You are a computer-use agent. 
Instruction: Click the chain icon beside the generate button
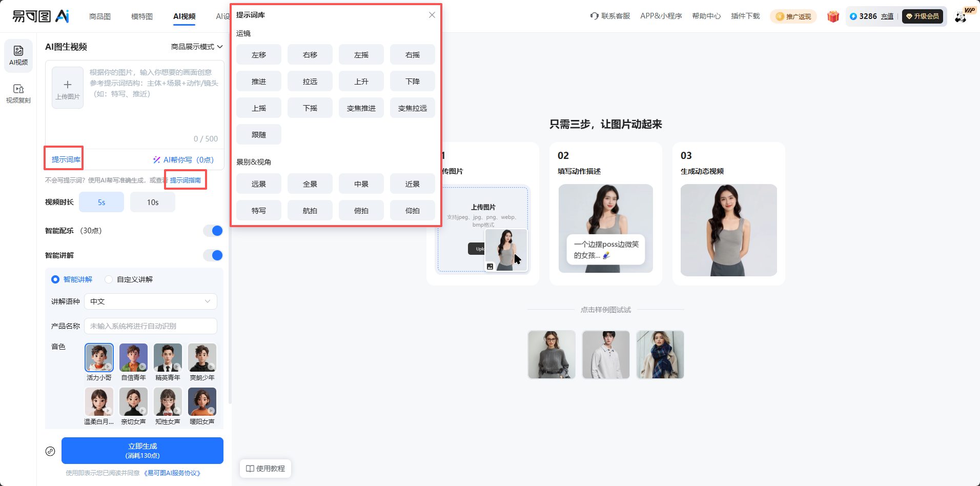50,451
